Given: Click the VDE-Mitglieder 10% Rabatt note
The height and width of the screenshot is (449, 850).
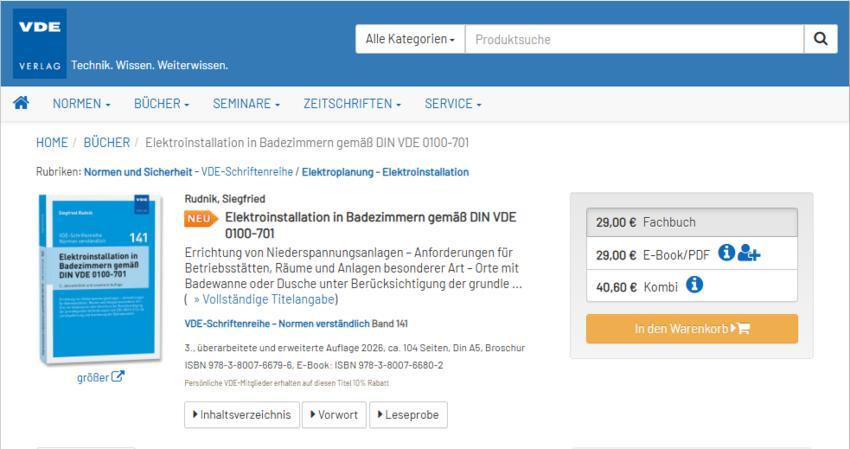Looking at the screenshot, I should click(287, 383).
